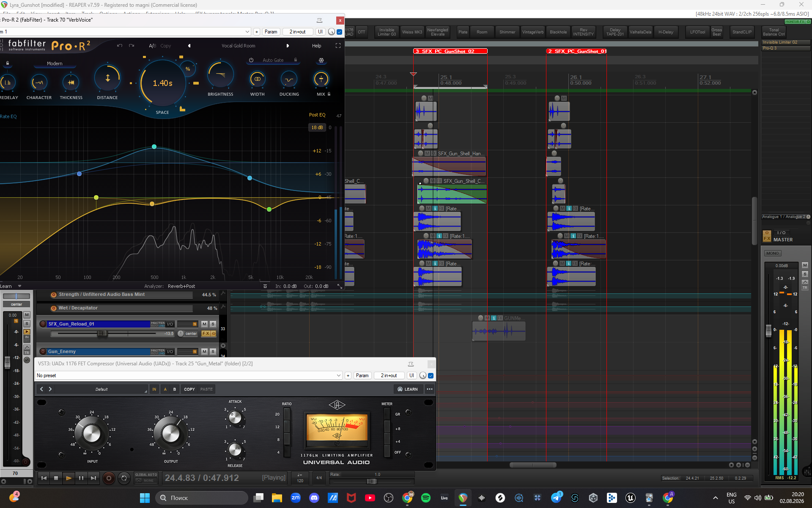Click the Width knob in Pro-R 2
The image size is (812, 508).
tap(257, 79)
